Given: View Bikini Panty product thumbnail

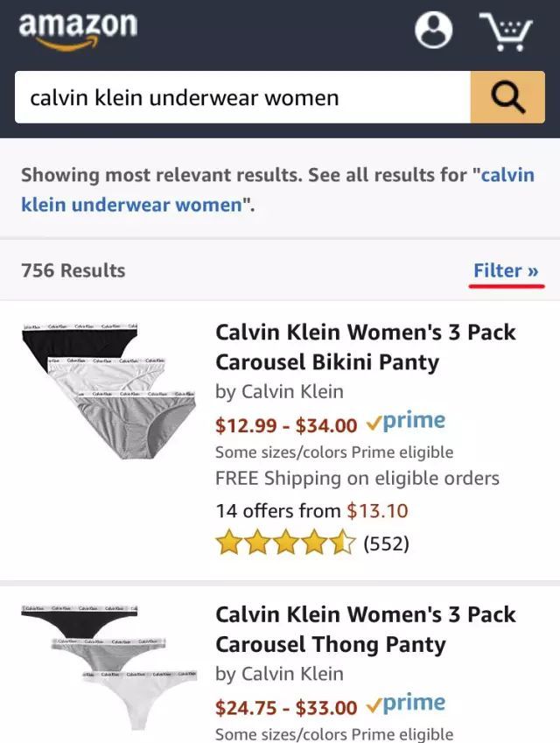Looking at the screenshot, I should (x=108, y=391).
